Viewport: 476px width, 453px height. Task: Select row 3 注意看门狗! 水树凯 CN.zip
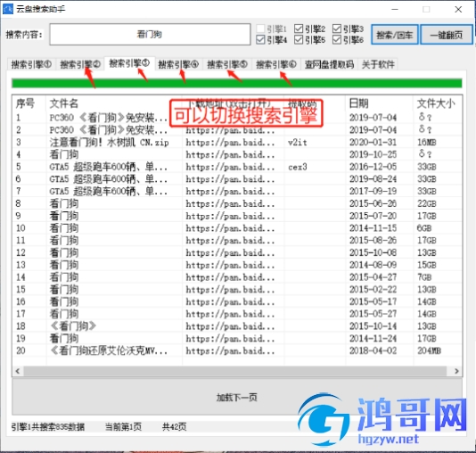[x=237, y=142]
